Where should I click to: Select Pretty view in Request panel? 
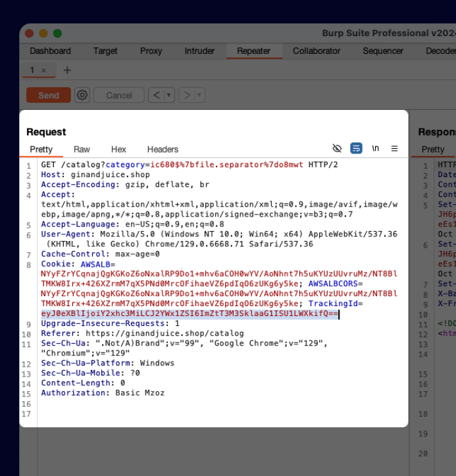pyautogui.click(x=41, y=149)
